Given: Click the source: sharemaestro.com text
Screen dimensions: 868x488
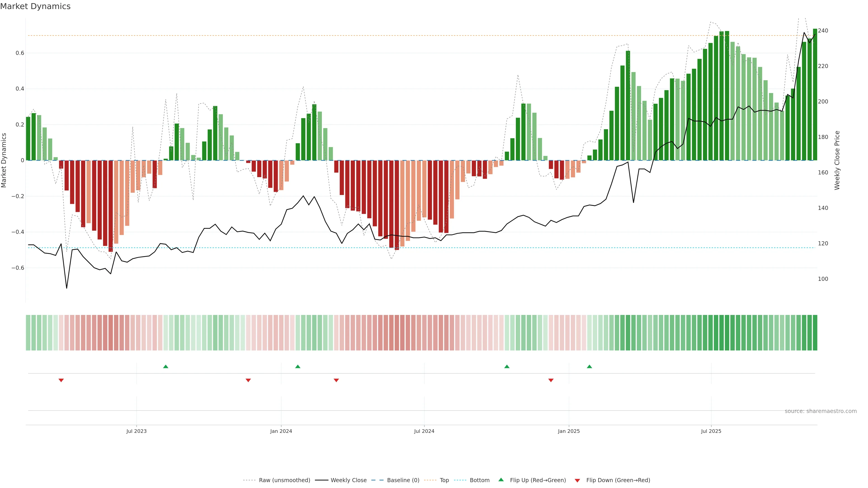Looking at the screenshot, I should (821, 411).
